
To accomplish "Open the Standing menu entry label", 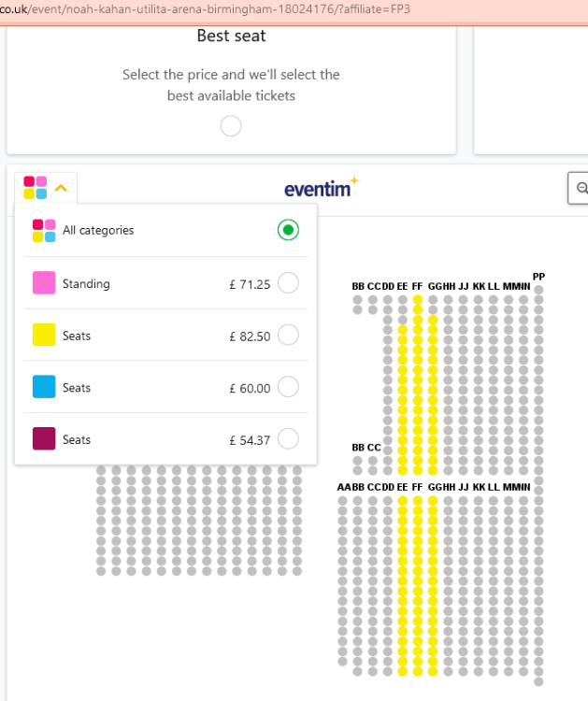I will click(x=86, y=283).
